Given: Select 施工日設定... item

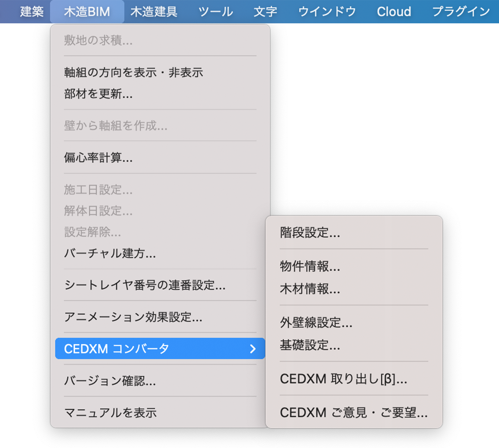Looking at the screenshot, I should click(x=160, y=190).
